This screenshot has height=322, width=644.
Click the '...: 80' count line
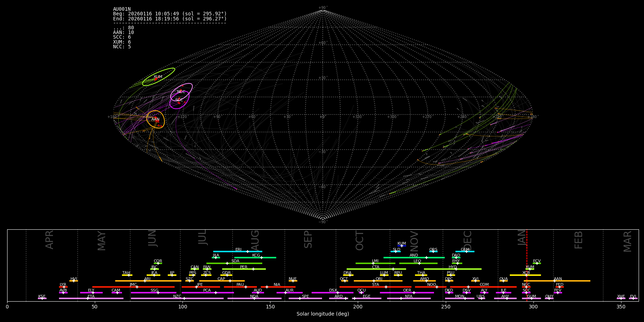point(123,28)
